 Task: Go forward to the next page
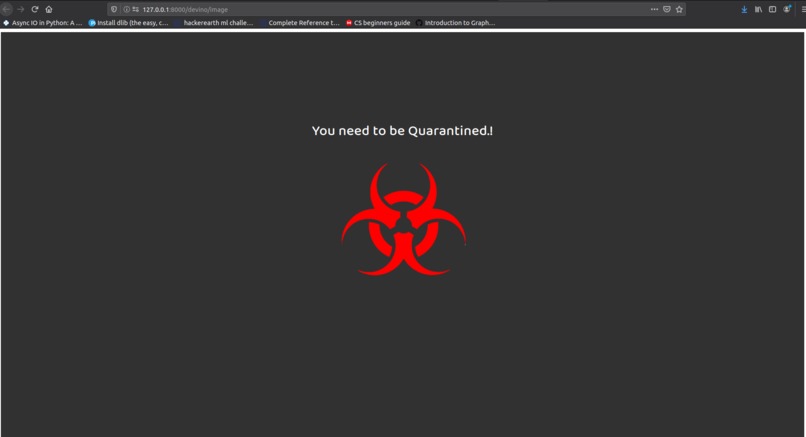21,9
